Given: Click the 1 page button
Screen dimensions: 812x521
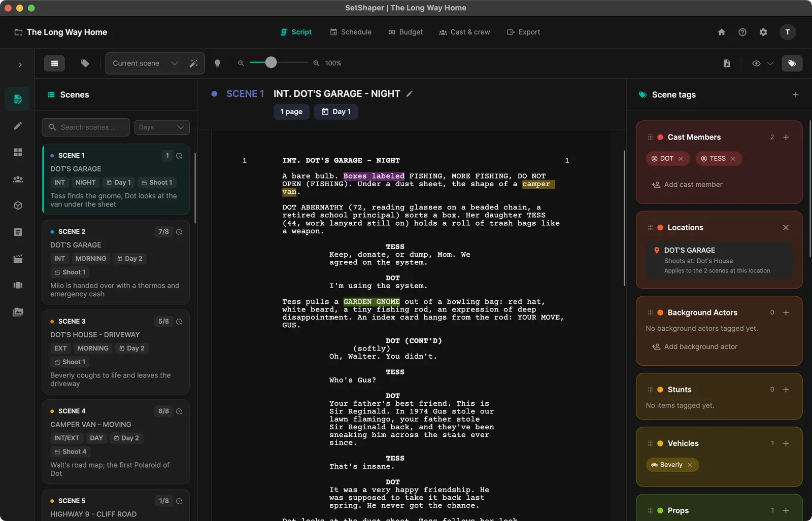Looking at the screenshot, I should pyautogui.click(x=291, y=112).
